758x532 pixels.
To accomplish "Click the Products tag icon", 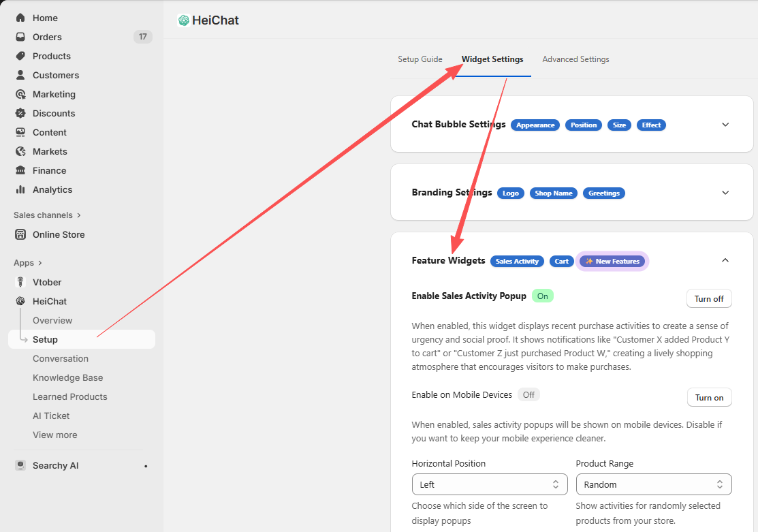I will (20, 56).
